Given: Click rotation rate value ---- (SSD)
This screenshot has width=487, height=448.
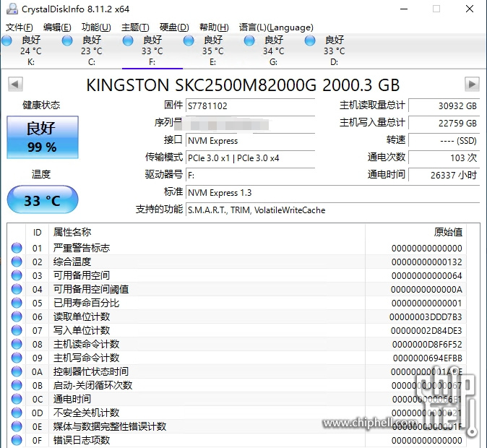Looking at the screenshot, I should [x=444, y=141].
